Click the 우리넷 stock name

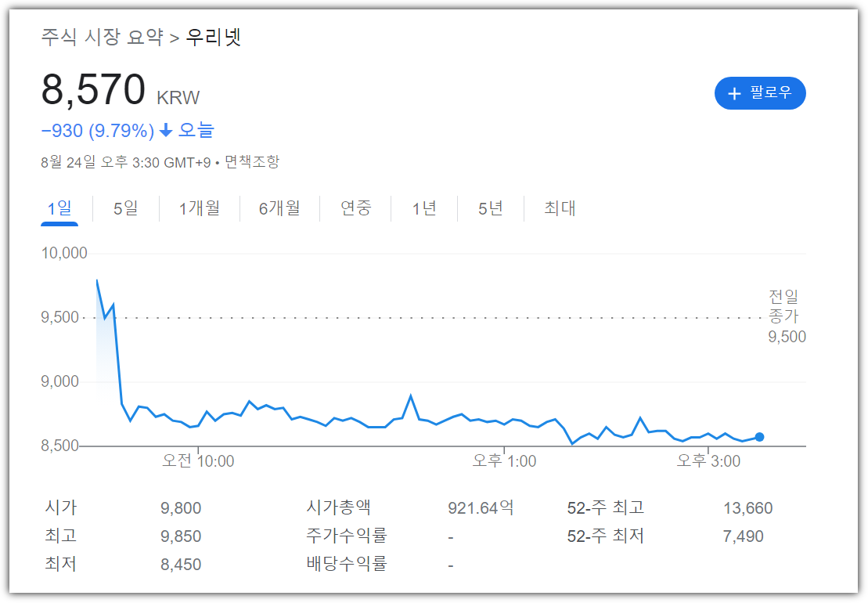click(214, 38)
